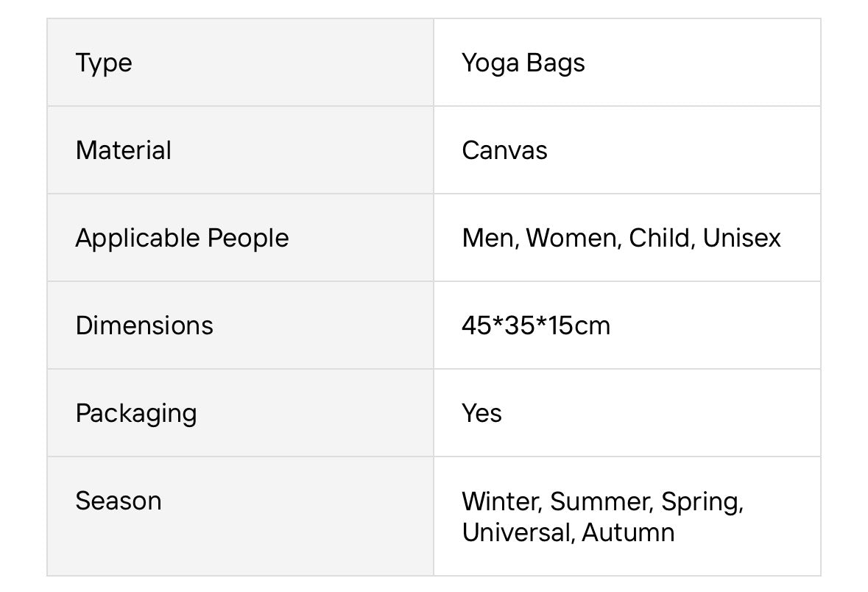
Task: Select the Yoga Bags value
Action: [x=523, y=63]
